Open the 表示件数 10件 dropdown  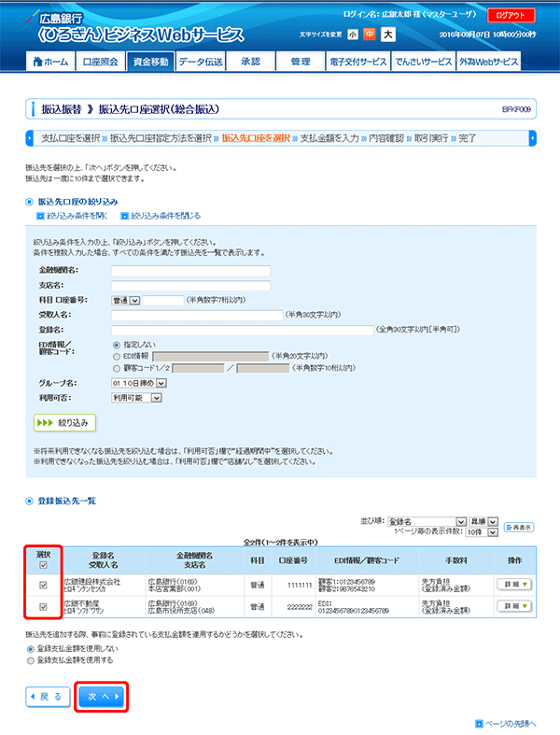point(482,532)
